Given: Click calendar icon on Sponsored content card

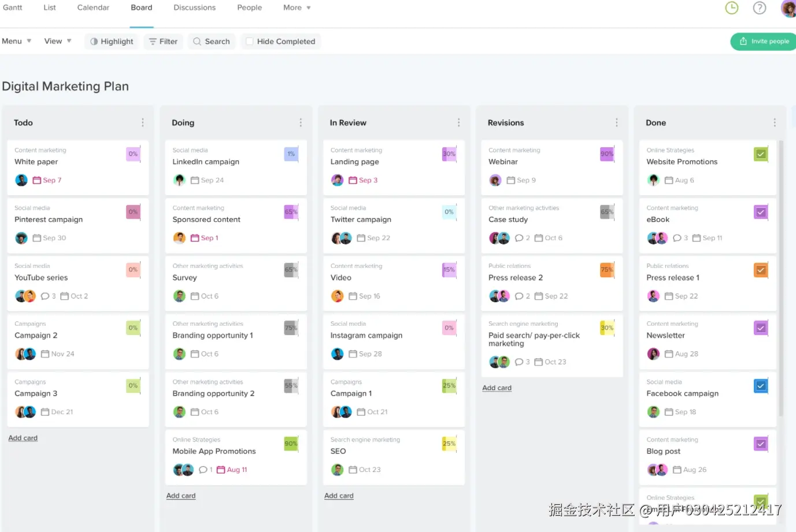Looking at the screenshot, I should click(195, 238).
